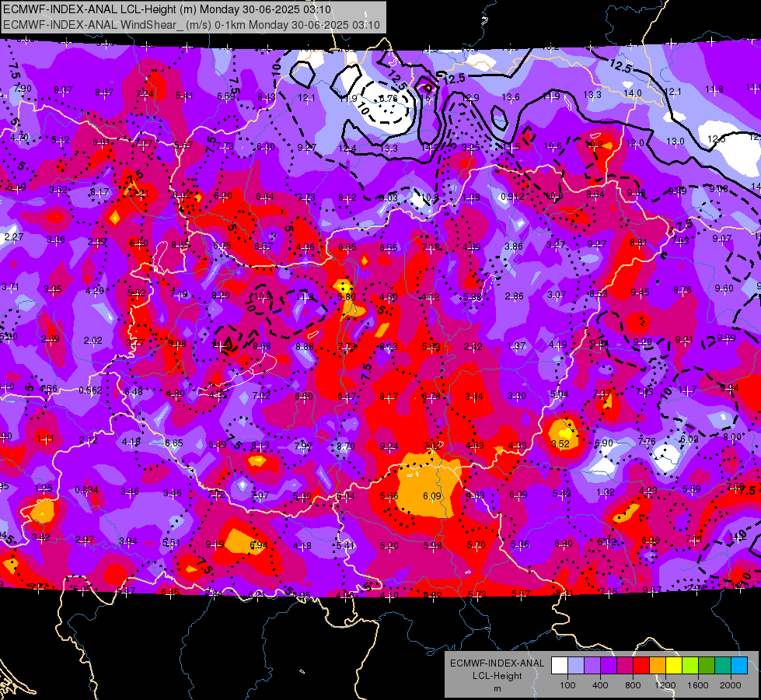This screenshot has height=700, width=761.
Task: Click the grid value '8.68'
Action: pos(262,346)
